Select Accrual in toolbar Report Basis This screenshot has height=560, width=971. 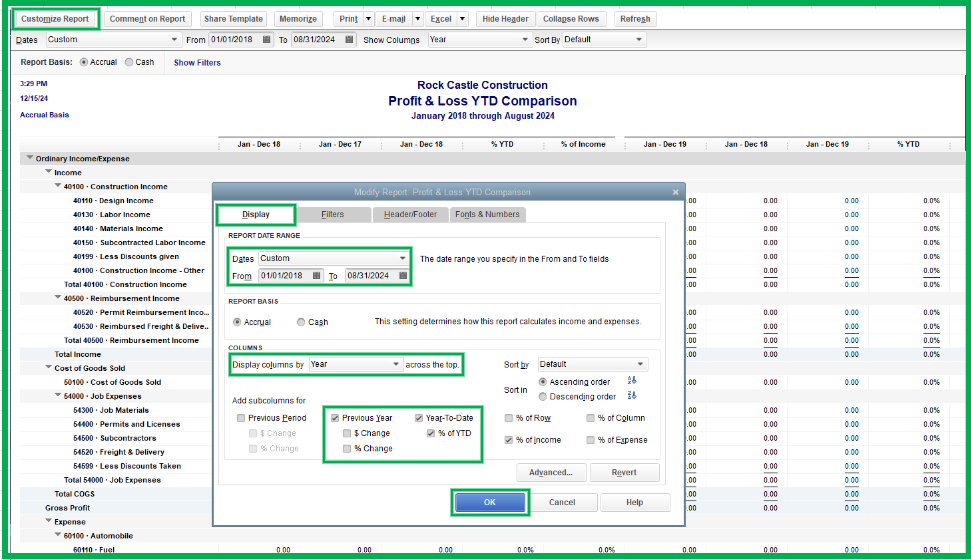point(84,62)
